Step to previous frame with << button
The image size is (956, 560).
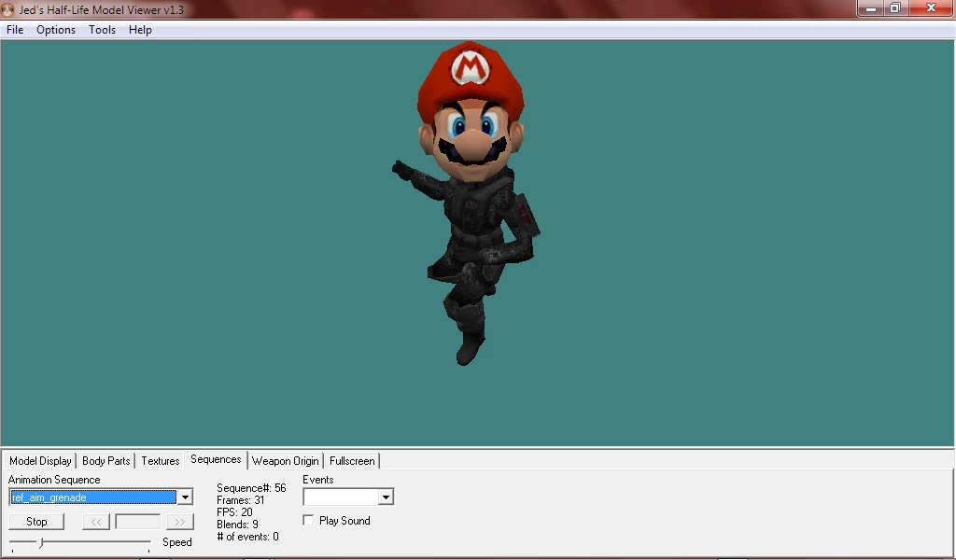96,522
